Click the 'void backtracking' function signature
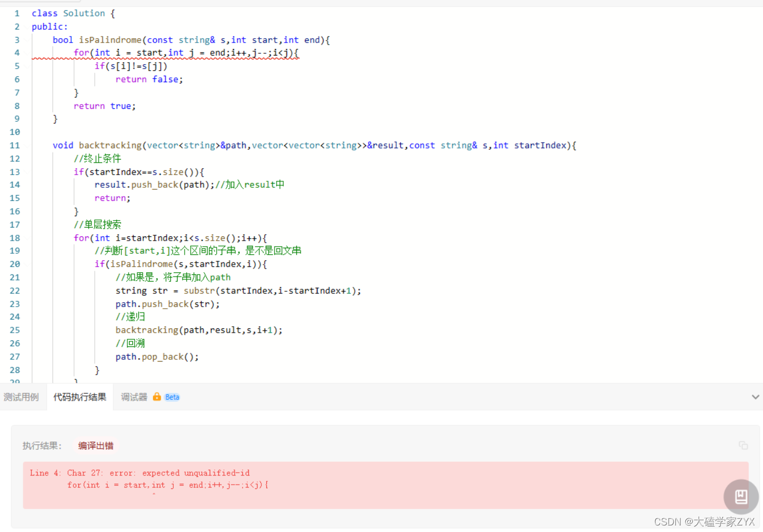The height and width of the screenshot is (532, 763). click(x=314, y=145)
